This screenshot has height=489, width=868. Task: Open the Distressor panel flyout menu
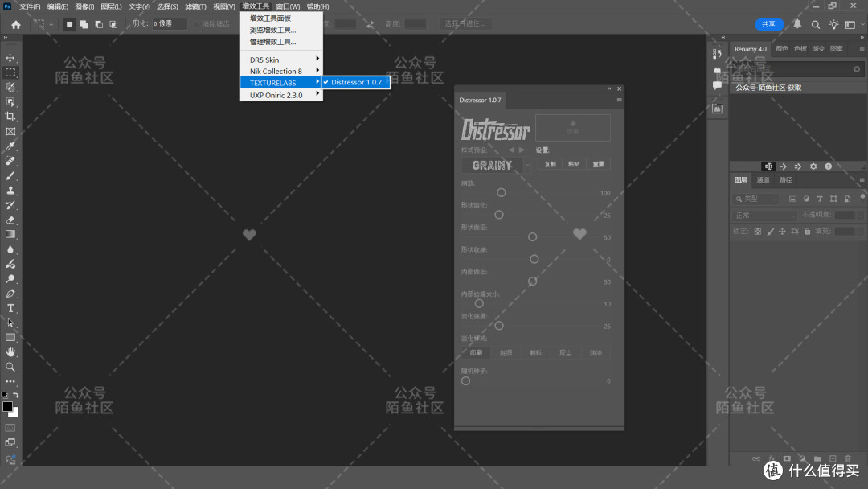(619, 101)
